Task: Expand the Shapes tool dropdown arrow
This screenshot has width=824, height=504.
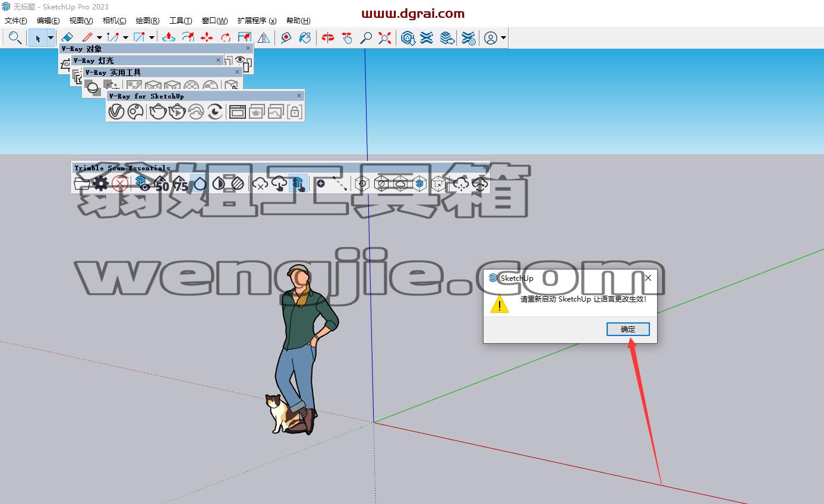Action: 151,38
